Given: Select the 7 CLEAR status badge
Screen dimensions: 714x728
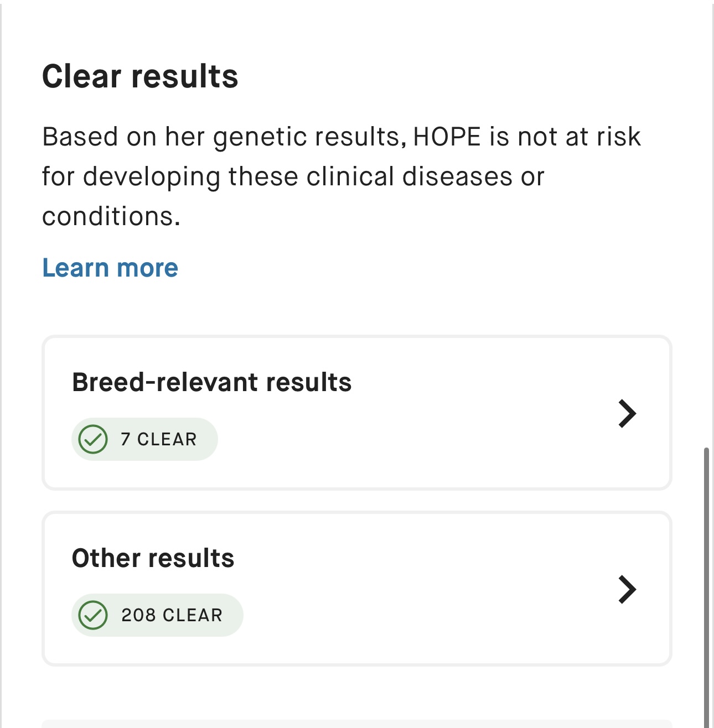Looking at the screenshot, I should click(x=144, y=439).
